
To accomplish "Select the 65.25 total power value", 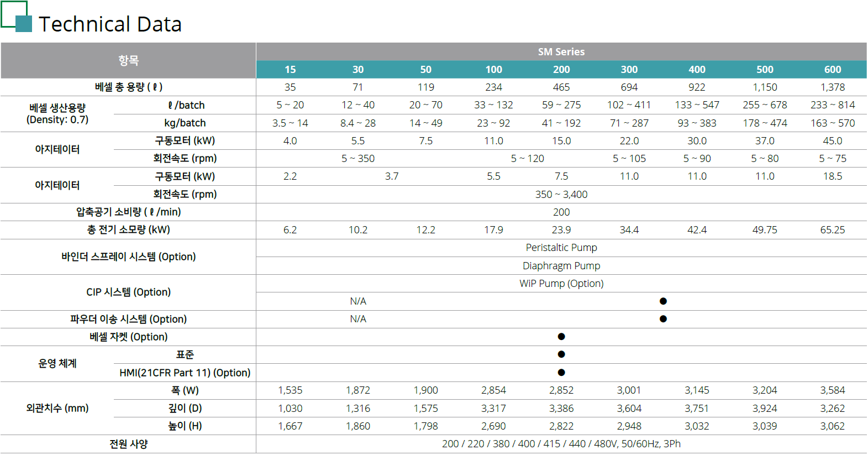I will coord(832,230).
